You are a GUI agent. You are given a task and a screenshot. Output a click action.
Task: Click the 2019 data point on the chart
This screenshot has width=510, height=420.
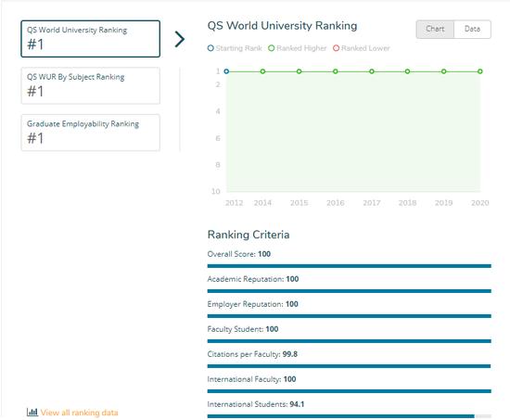[443, 71]
